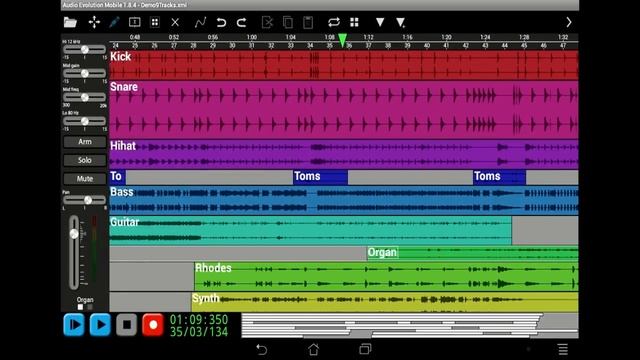
Task: Select the short 'To' clip at left
Action: pos(118,177)
